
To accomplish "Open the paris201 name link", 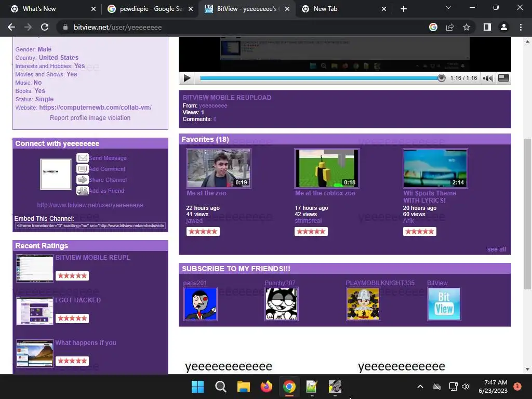I will pos(195,283).
